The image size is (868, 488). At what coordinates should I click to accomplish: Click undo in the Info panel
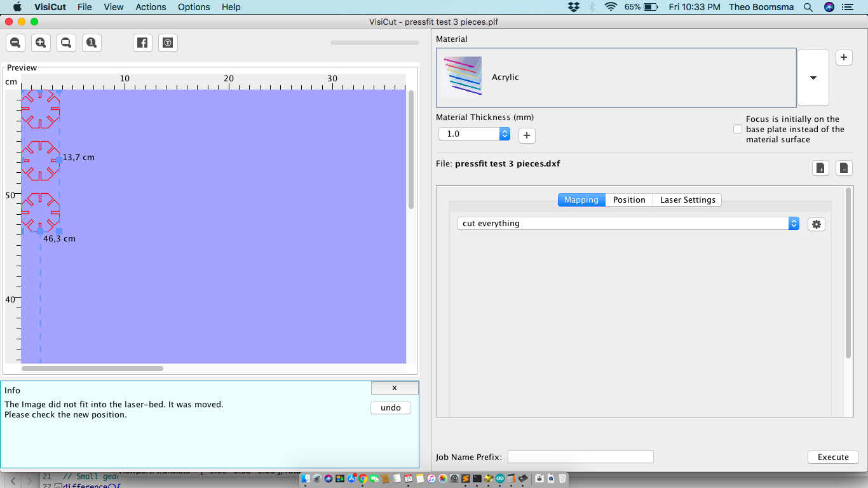coord(391,408)
